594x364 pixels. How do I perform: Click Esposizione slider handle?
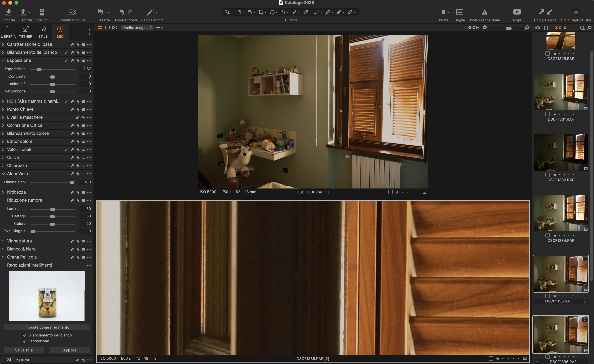tap(39, 70)
